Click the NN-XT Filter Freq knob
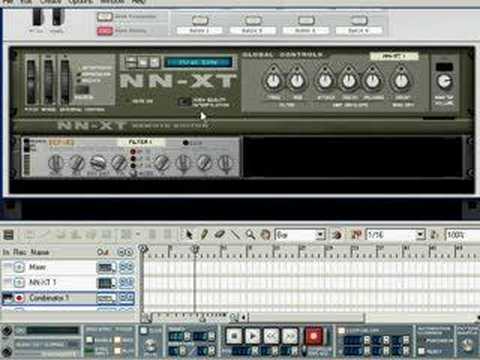Screen dimensions: 480x360 (x=273, y=80)
